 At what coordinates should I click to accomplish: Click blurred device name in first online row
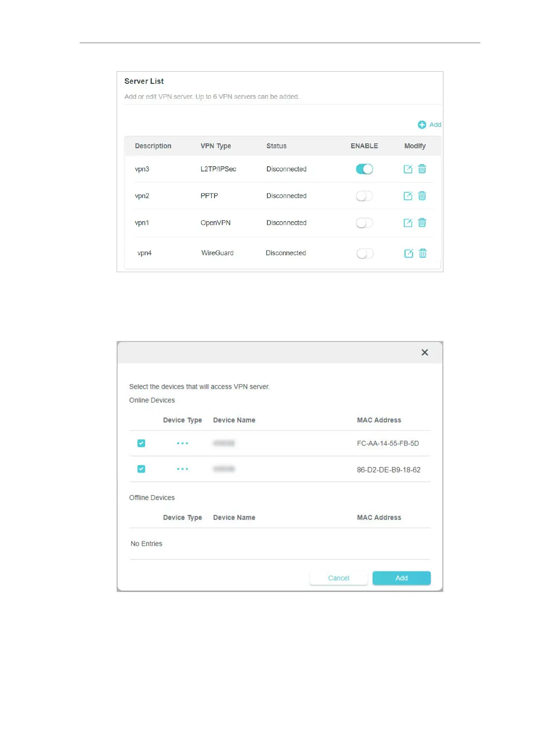(x=224, y=443)
